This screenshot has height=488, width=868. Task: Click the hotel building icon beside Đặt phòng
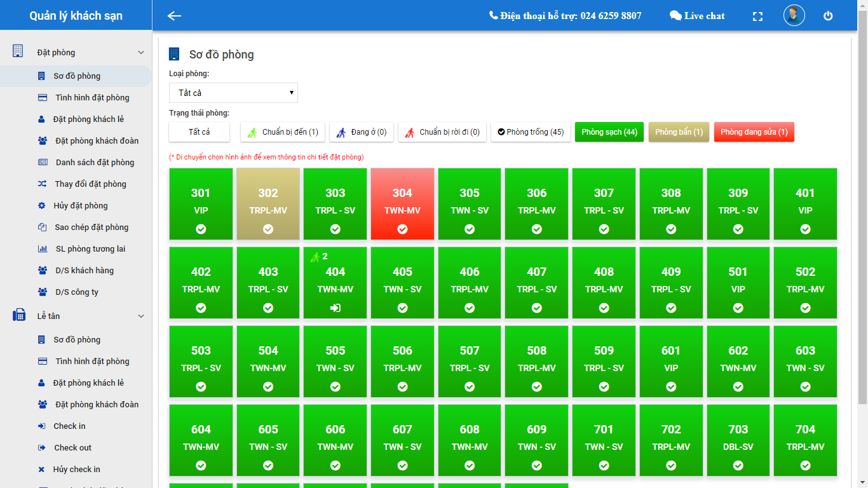pos(18,51)
